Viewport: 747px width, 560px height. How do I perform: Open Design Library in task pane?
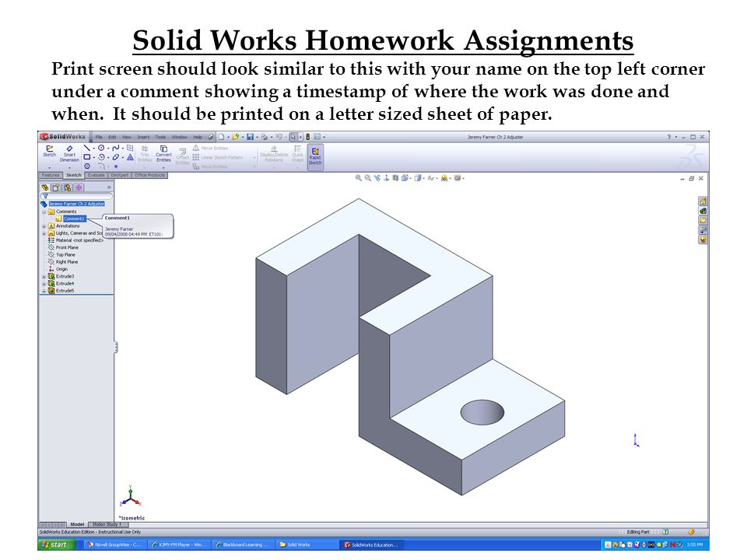703,211
